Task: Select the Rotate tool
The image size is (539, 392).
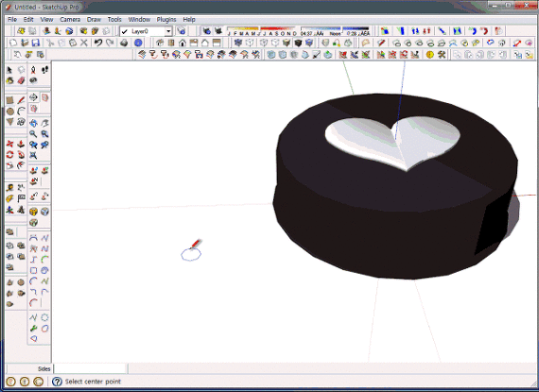Action: click(10, 155)
